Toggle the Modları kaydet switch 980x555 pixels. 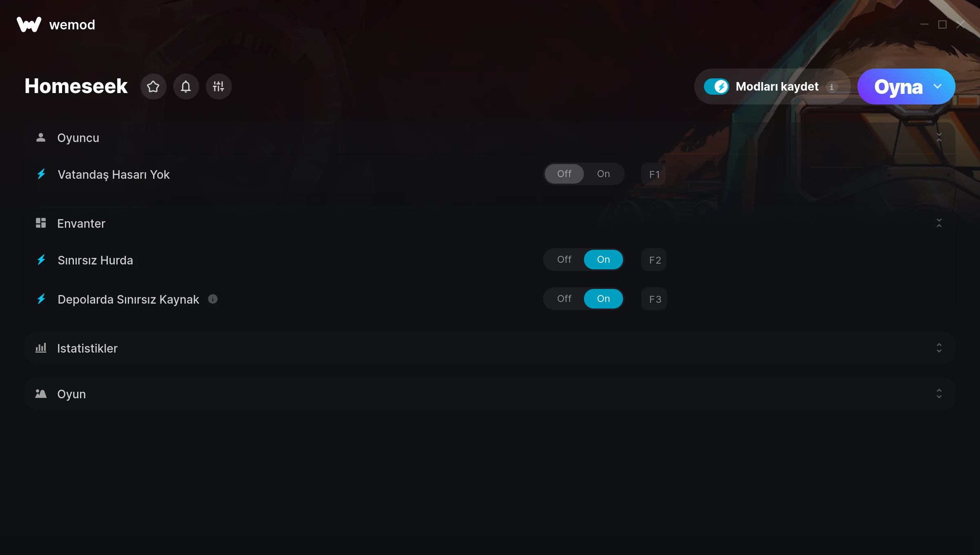click(x=716, y=87)
